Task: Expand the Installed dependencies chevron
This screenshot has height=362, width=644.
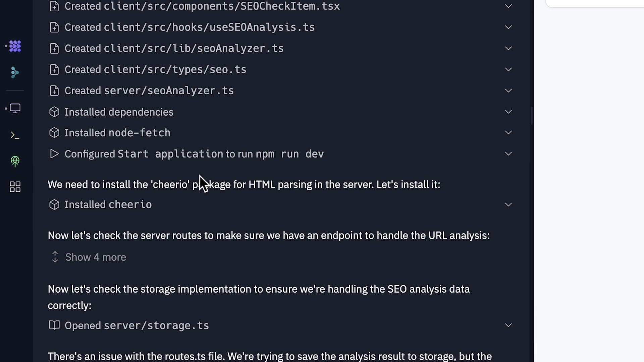Action: point(508,112)
